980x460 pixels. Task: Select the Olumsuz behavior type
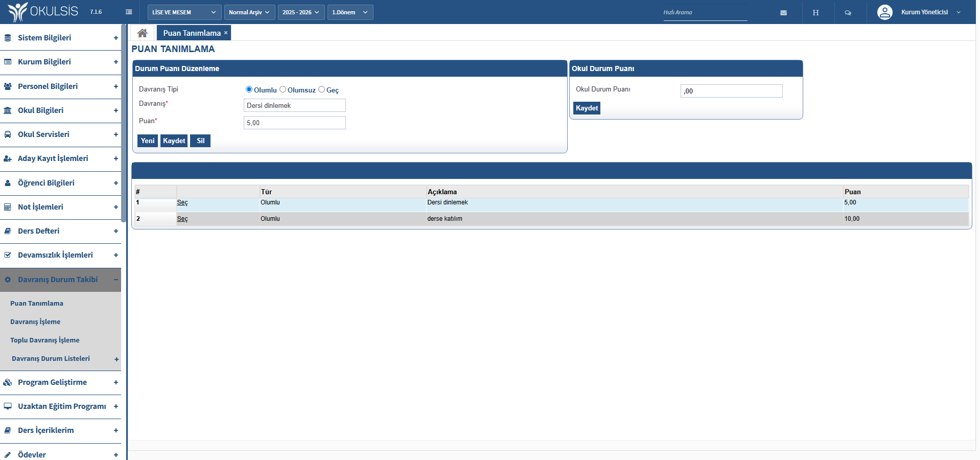[283, 89]
